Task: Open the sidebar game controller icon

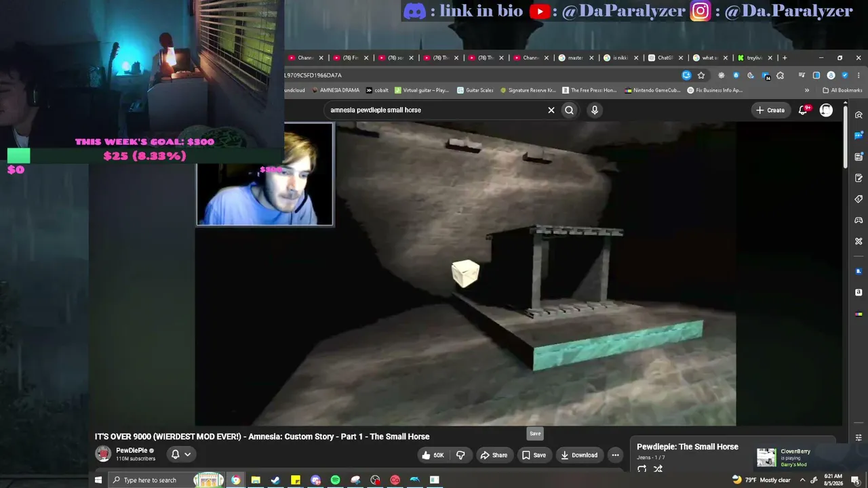Action: click(859, 220)
